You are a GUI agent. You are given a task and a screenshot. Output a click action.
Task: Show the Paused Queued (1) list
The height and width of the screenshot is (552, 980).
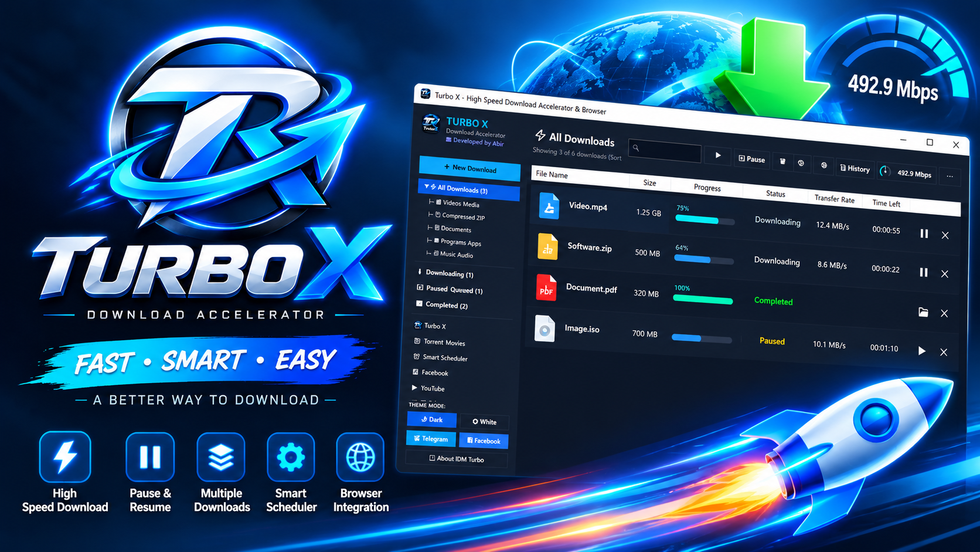[x=450, y=289]
